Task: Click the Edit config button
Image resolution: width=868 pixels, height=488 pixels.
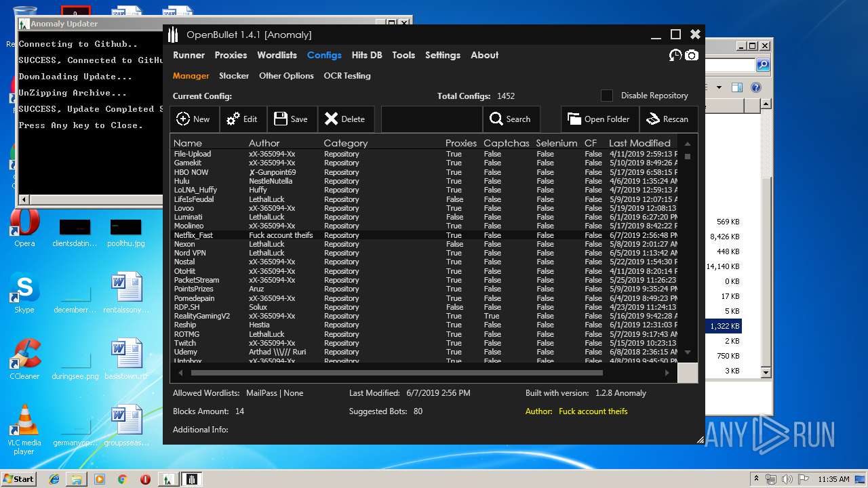Action: pos(243,119)
